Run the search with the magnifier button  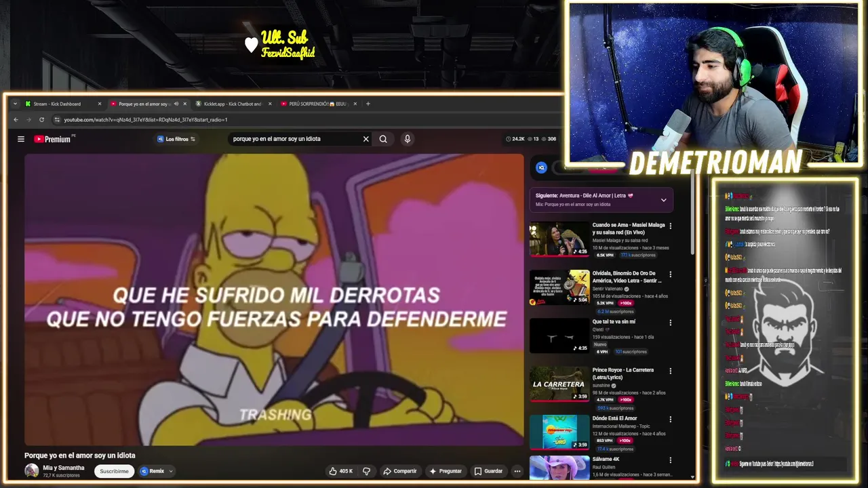383,139
